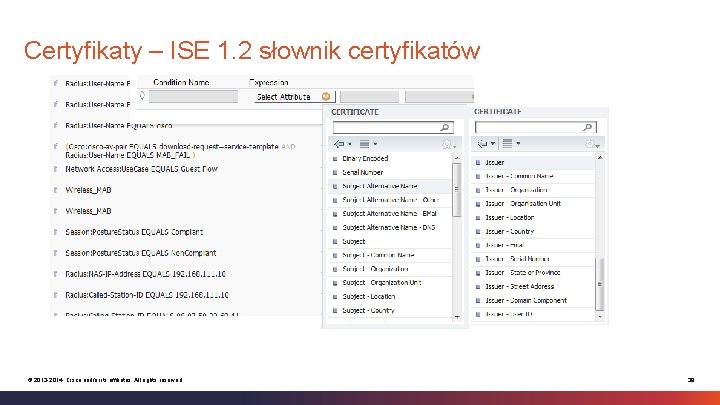Open list view menu in right Certificate panel

[x=511, y=144]
